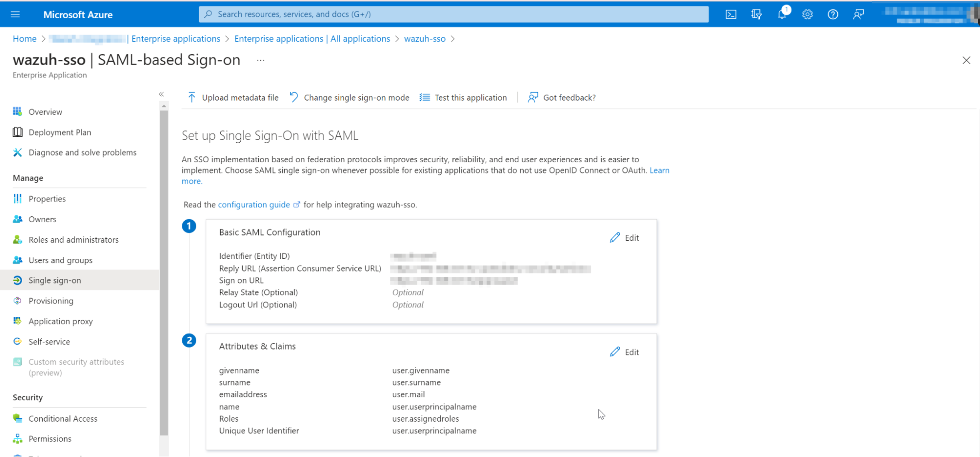Click Learn more link in description
Image resolution: width=980 pixels, height=457 pixels.
(659, 170)
